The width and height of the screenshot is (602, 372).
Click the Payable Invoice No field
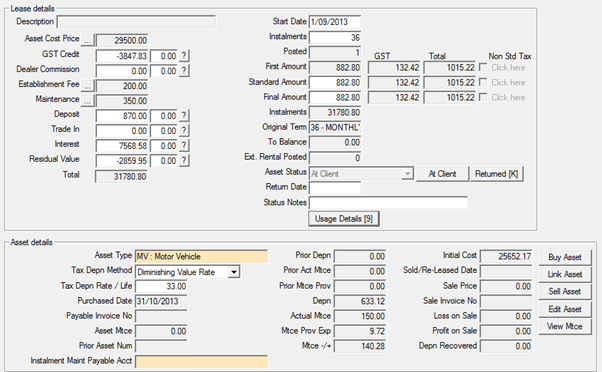click(x=161, y=316)
